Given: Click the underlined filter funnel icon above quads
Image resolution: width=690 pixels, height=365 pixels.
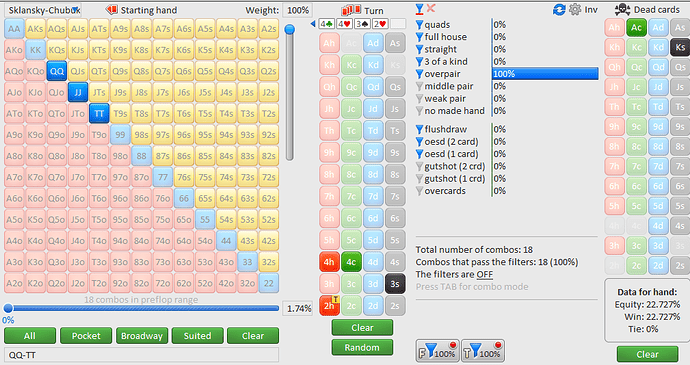Looking at the screenshot, I should click(419, 9).
